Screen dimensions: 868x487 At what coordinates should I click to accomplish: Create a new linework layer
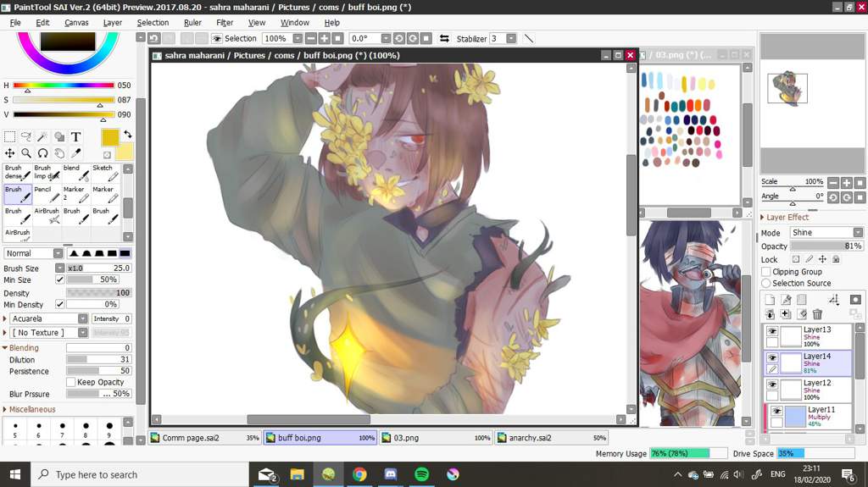pyautogui.click(x=786, y=299)
